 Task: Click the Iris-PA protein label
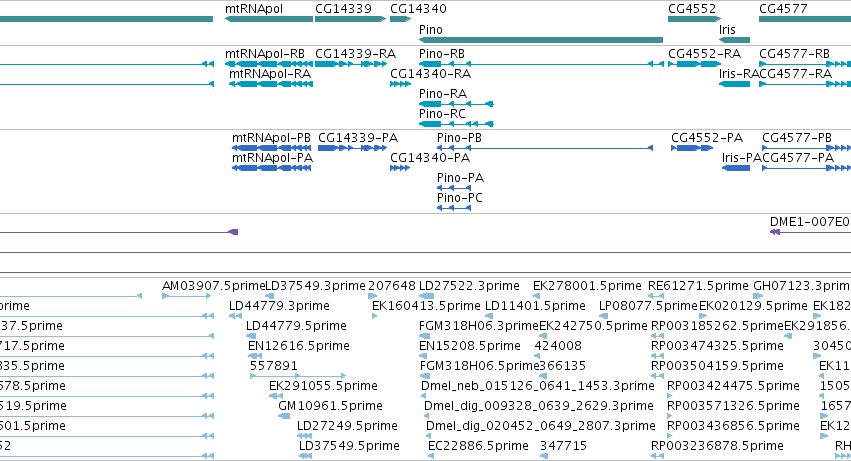[742, 158]
